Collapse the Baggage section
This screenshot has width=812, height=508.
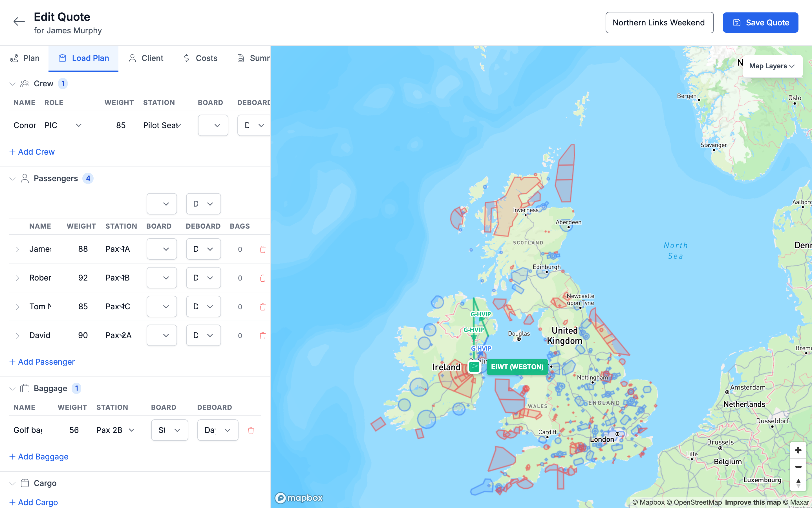pyautogui.click(x=12, y=388)
